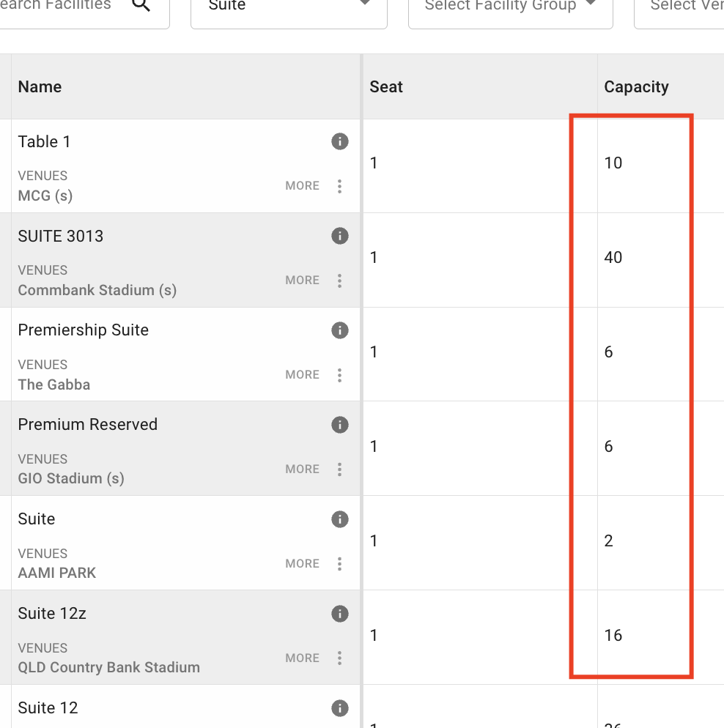The image size is (724, 728).
Task: Click MORE for Suite at AAMI PARK
Action: tap(302, 564)
